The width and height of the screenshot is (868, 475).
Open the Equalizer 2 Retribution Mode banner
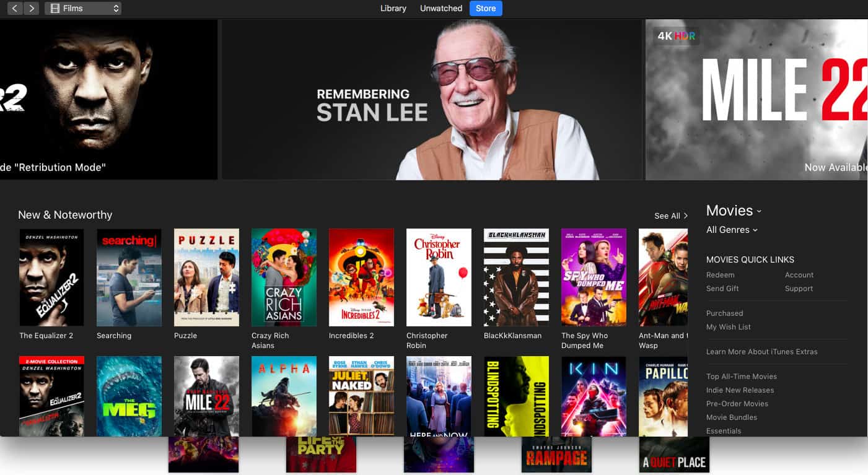(x=108, y=100)
